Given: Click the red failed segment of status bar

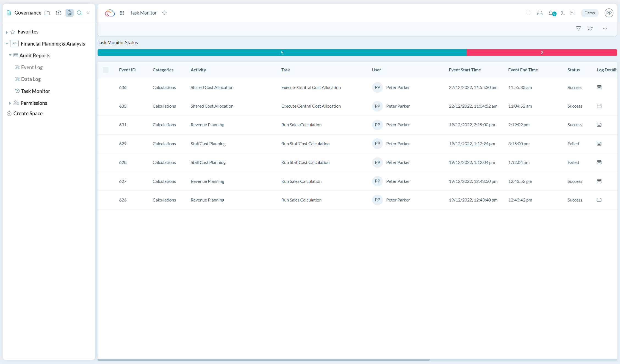Looking at the screenshot, I should (x=542, y=52).
